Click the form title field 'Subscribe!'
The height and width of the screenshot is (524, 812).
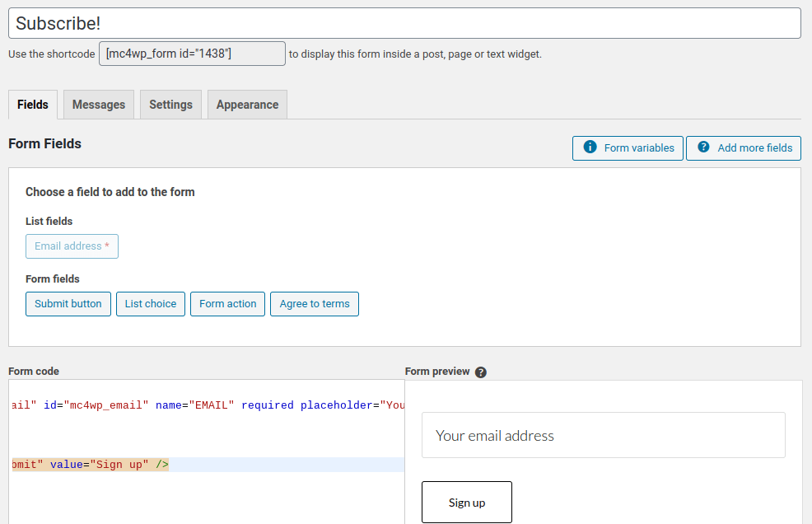point(404,23)
